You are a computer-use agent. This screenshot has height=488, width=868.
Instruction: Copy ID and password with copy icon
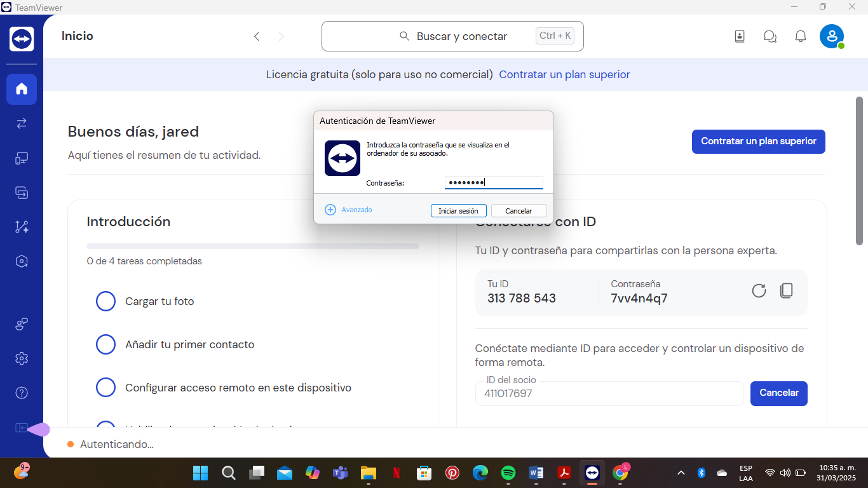point(787,291)
